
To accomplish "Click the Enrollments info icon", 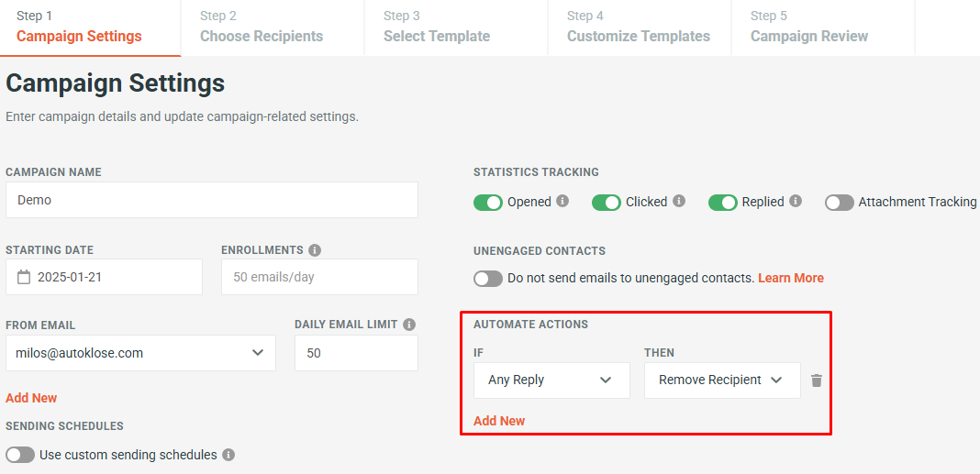I will coord(315,250).
